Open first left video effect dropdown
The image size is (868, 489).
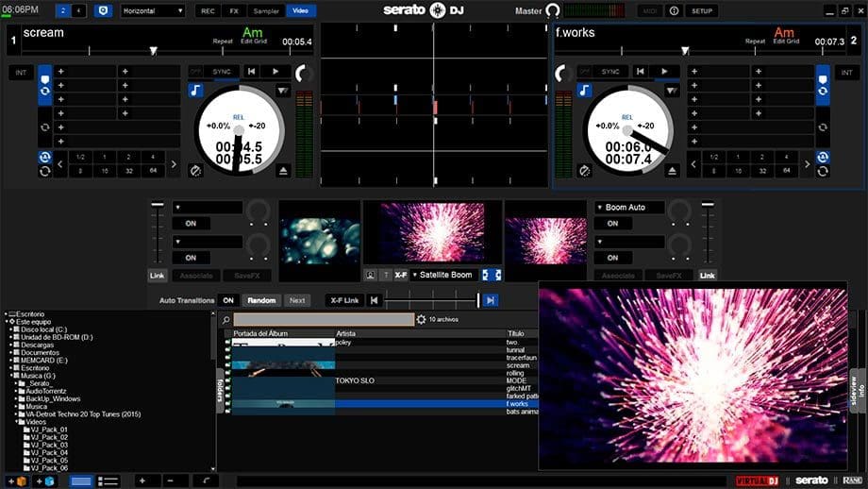[207, 207]
